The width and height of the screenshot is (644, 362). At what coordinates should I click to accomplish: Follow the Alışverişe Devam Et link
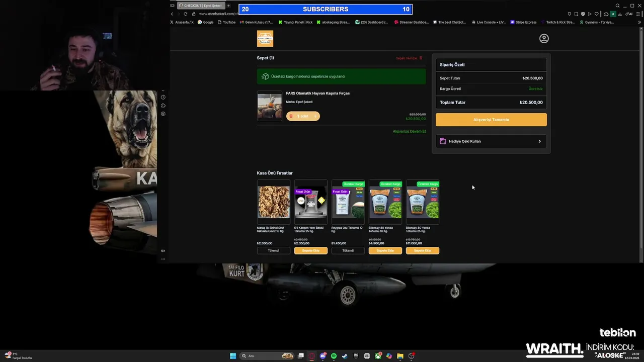click(x=409, y=131)
